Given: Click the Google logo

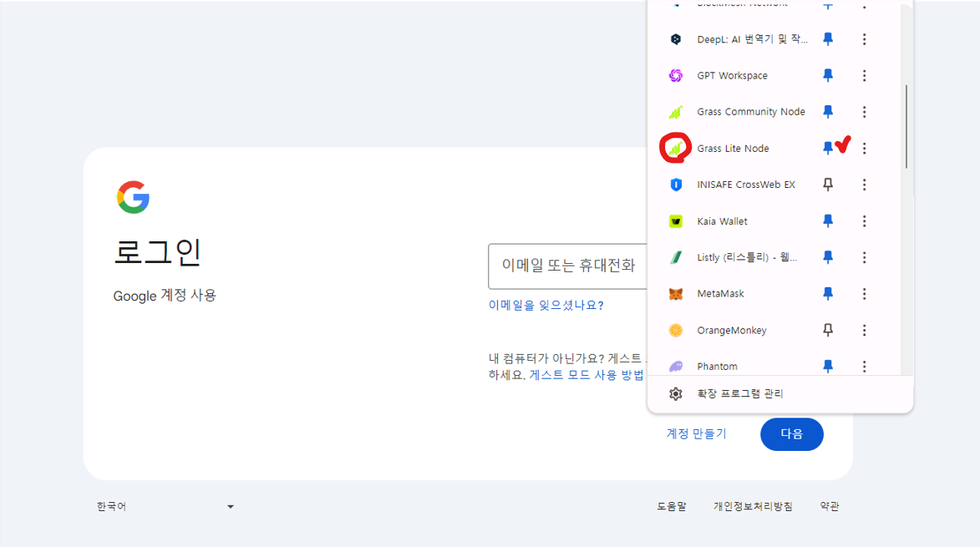Looking at the screenshot, I should point(133,197).
